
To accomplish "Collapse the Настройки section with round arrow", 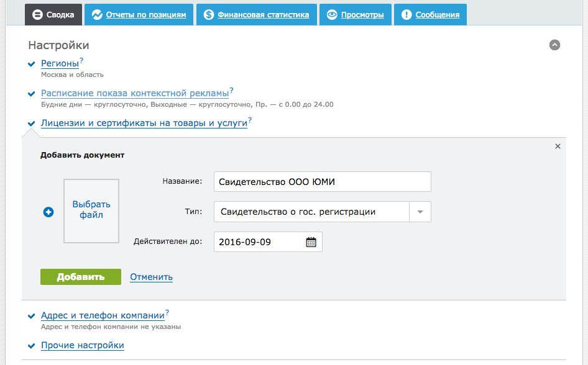I will click(x=554, y=45).
